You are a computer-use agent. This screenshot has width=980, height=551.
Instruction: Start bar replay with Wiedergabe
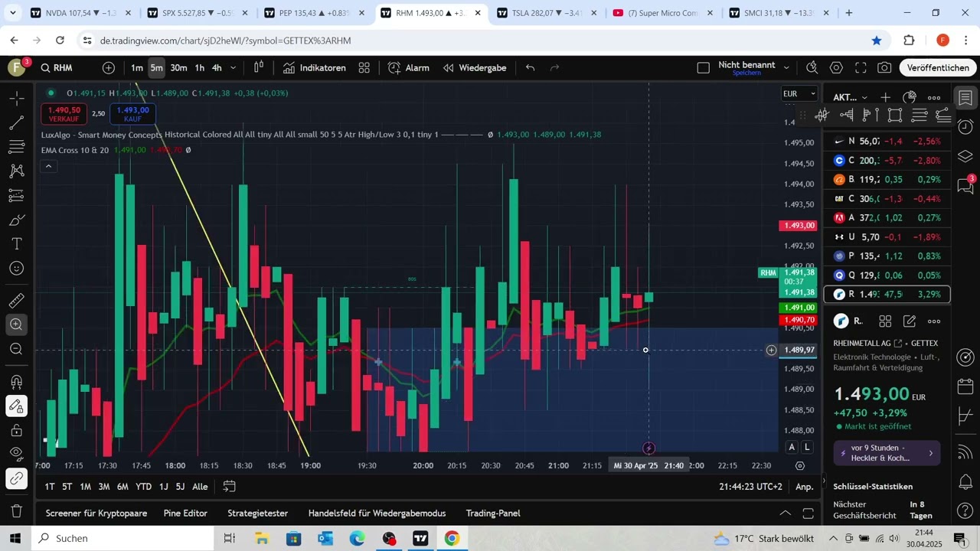(x=475, y=68)
